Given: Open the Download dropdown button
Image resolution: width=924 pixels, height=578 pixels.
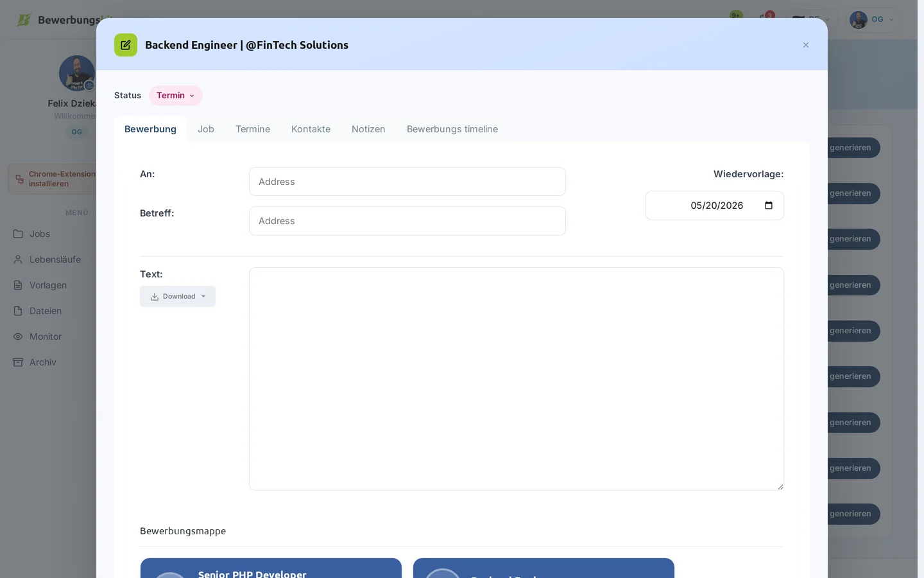Looking at the screenshot, I should [x=178, y=297].
